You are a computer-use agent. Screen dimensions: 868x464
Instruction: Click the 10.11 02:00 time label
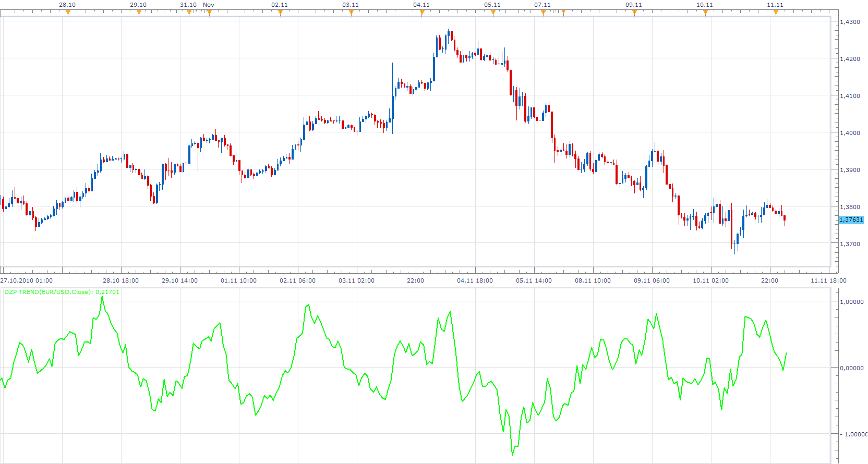[x=710, y=280]
